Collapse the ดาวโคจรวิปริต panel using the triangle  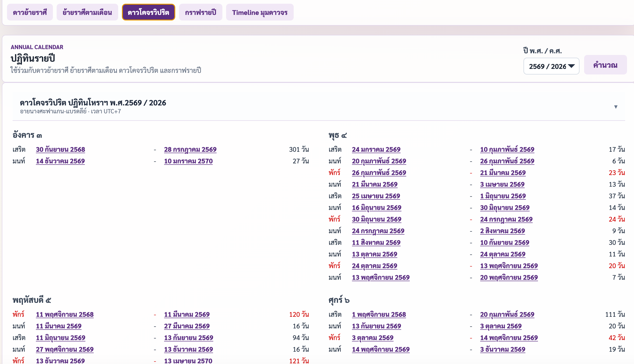(616, 107)
